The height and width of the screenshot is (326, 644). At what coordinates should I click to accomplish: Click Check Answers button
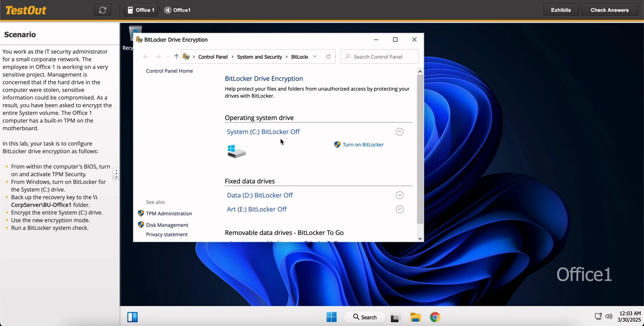tap(609, 10)
